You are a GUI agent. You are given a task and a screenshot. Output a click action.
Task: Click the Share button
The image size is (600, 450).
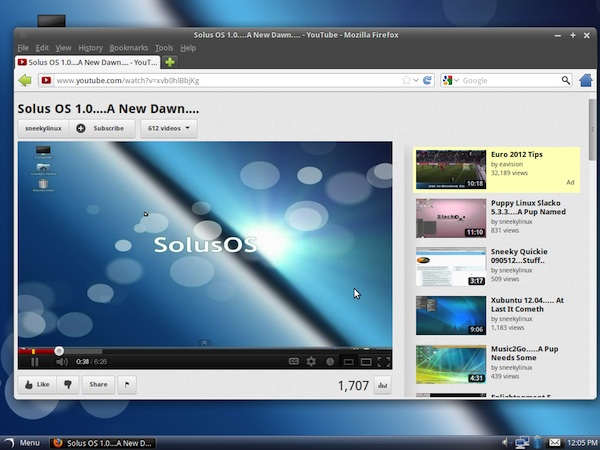[98, 385]
